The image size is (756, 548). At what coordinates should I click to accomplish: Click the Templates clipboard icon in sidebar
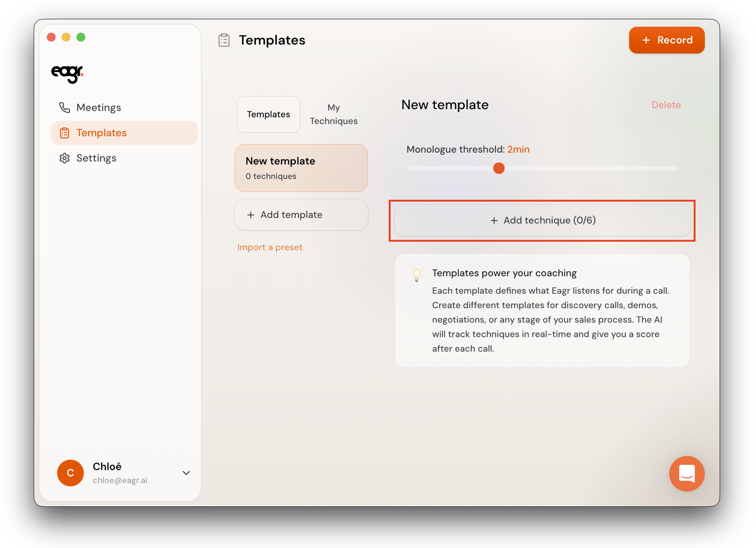(65, 133)
